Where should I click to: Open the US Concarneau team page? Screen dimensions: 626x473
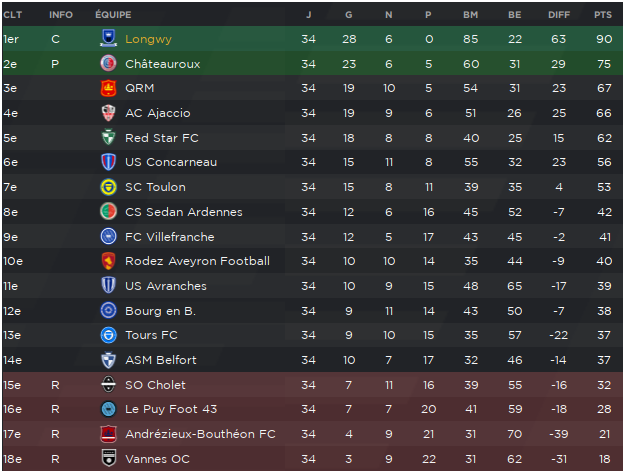pos(171,162)
